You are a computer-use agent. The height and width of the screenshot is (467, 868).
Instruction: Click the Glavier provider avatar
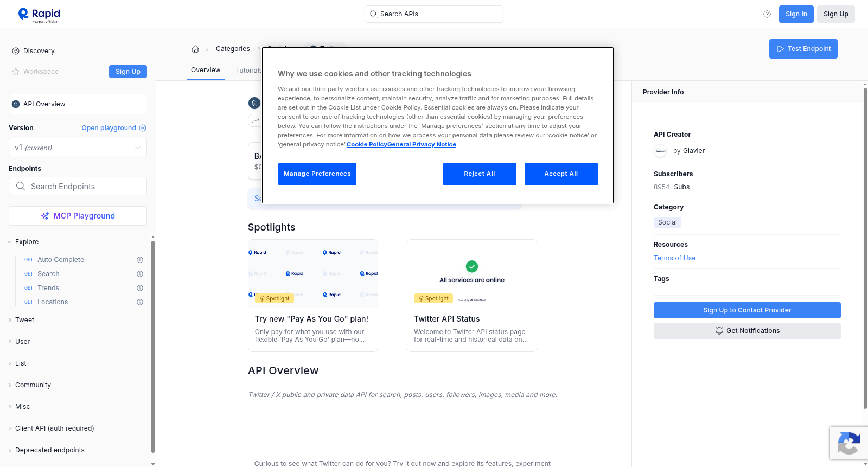(660, 151)
